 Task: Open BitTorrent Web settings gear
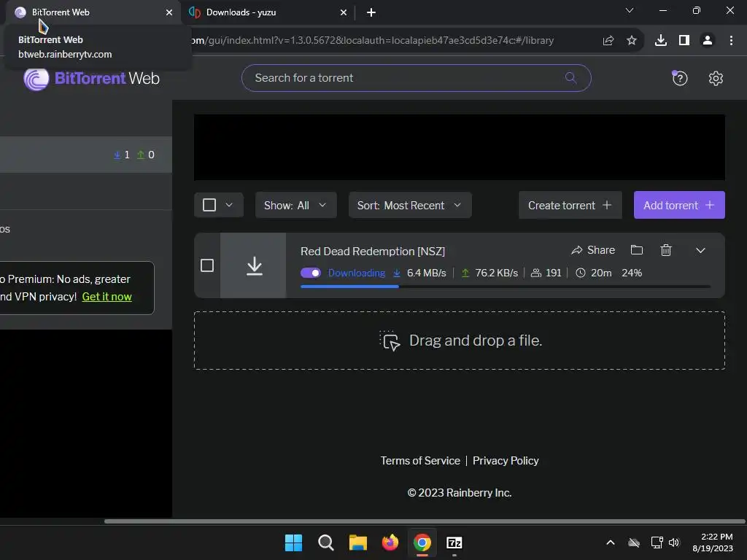tap(716, 78)
